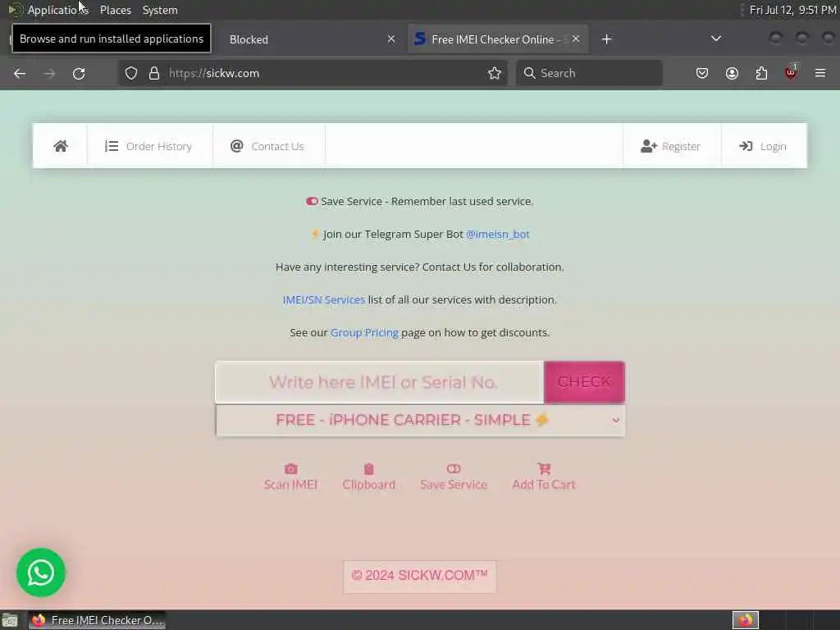Open Firefox account icon

[732, 73]
